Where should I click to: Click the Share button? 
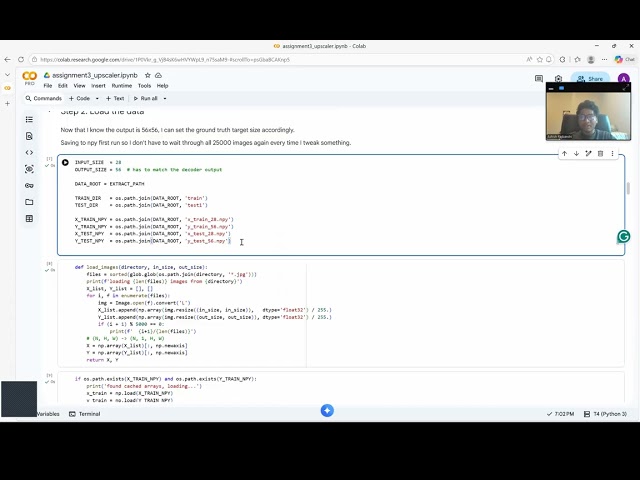590,79
